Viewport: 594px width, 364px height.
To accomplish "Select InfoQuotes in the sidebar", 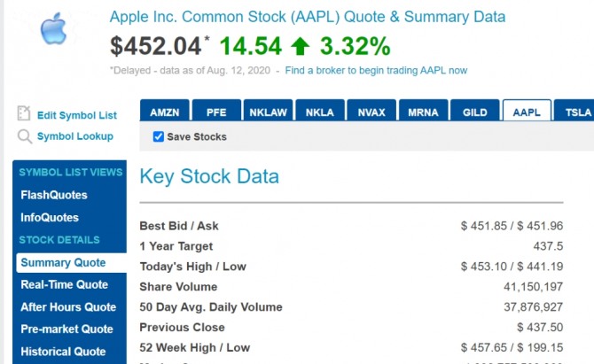I will point(50,218).
